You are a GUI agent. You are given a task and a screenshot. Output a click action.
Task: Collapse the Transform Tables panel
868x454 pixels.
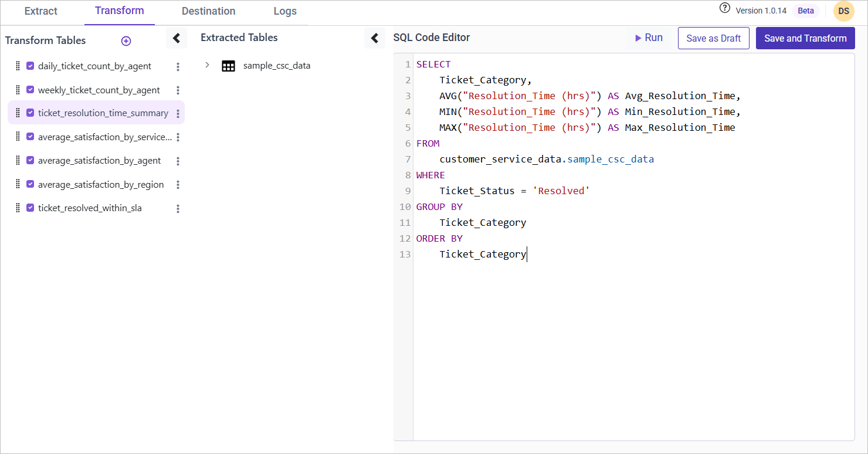click(176, 39)
